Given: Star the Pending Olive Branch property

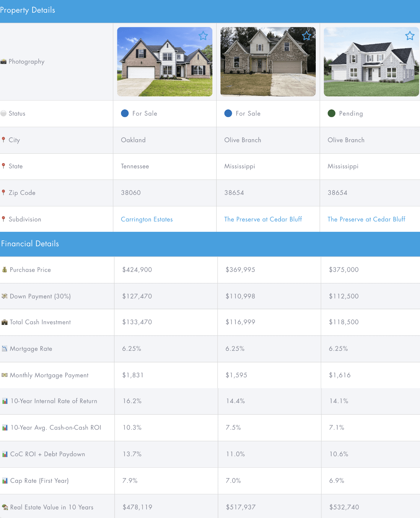Looking at the screenshot, I should tap(410, 36).
